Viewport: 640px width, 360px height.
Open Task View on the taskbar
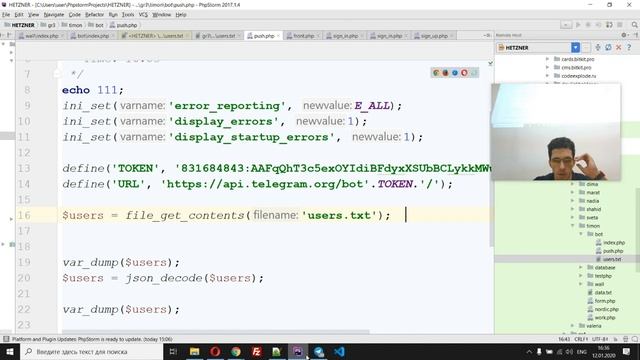pyautogui.click(x=173, y=351)
